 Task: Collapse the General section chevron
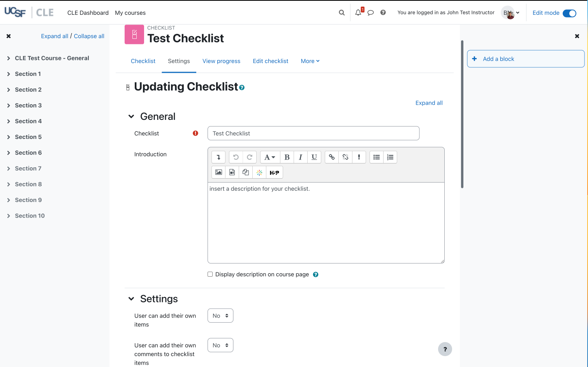[x=131, y=116]
